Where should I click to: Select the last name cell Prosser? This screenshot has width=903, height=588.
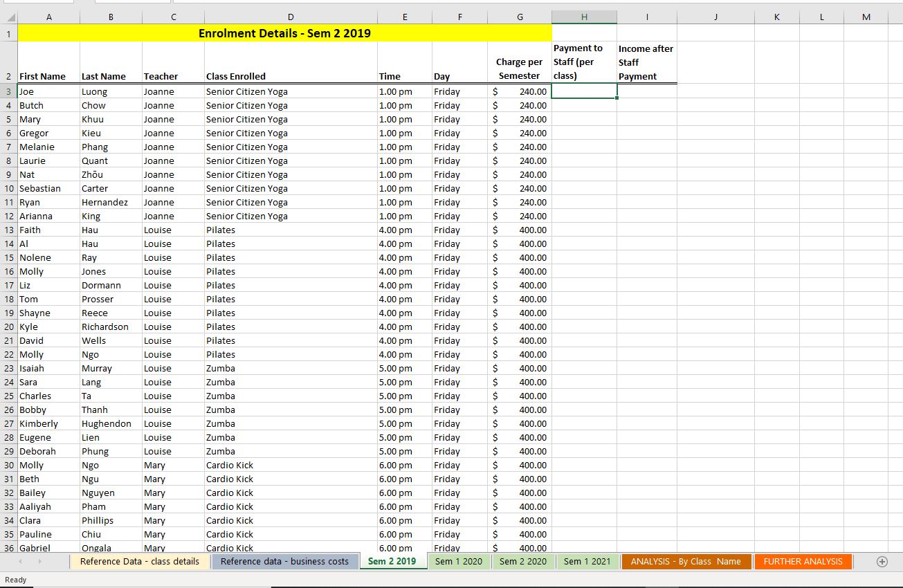pyautogui.click(x=111, y=299)
